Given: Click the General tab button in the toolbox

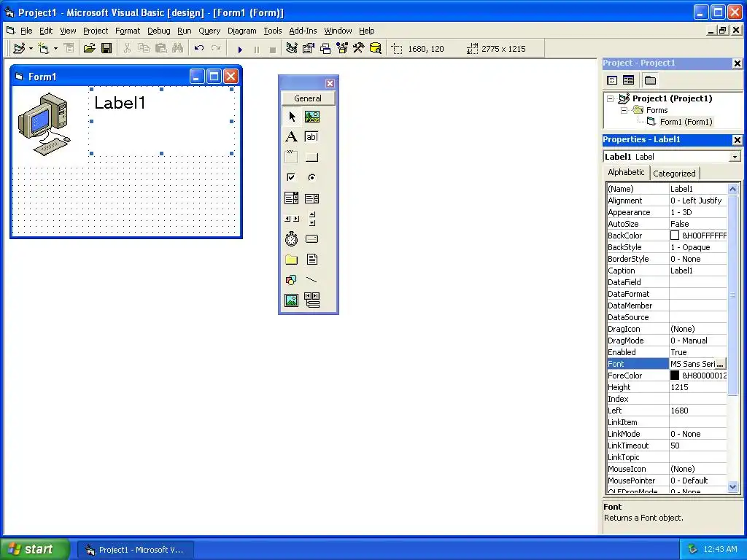Looking at the screenshot, I should click(308, 98).
